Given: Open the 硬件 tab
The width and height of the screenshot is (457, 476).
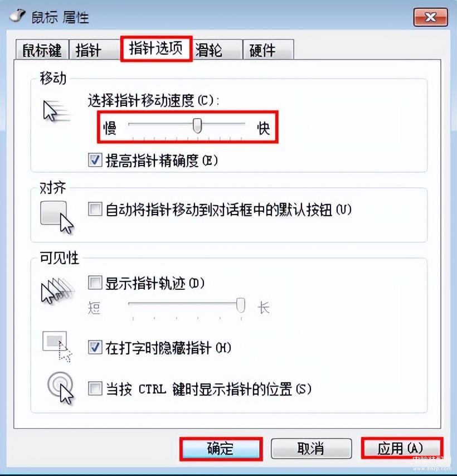Looking at the screenshot, I should [268, 50].
